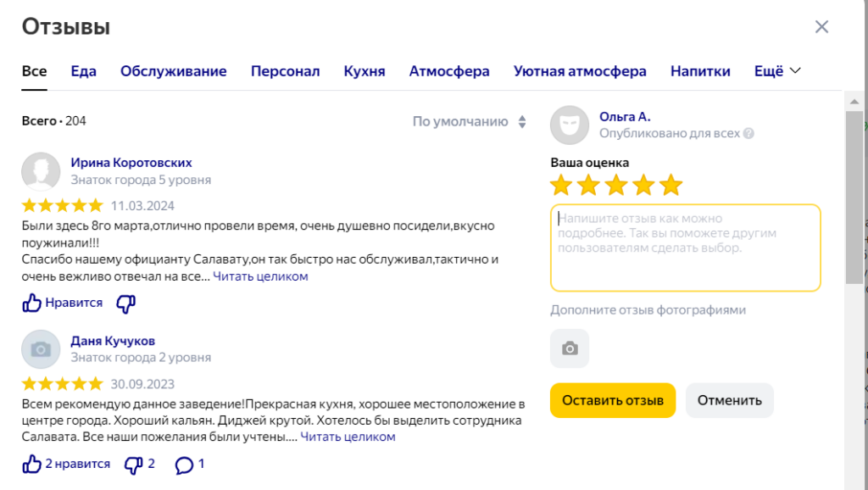Click thumbs up on Даня Кучуков's review
This screenshot has height=490, width=868.
tap(32, 464)
